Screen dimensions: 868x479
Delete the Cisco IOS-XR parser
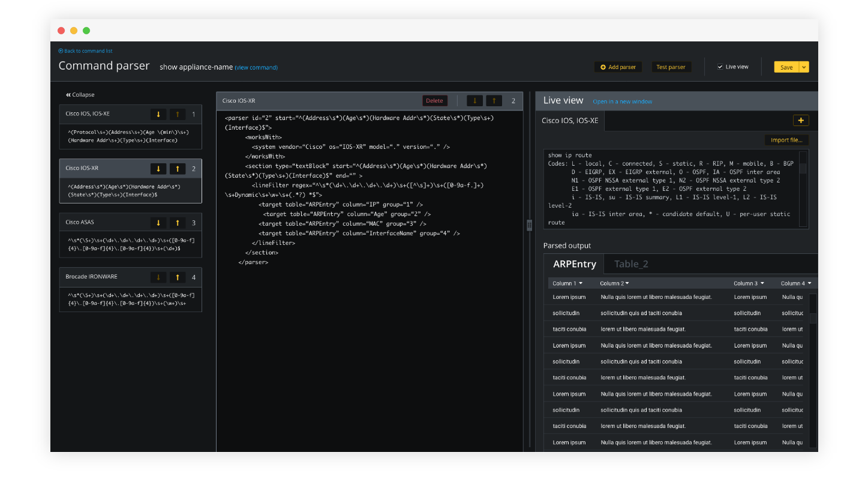click(x=434, y=101)
